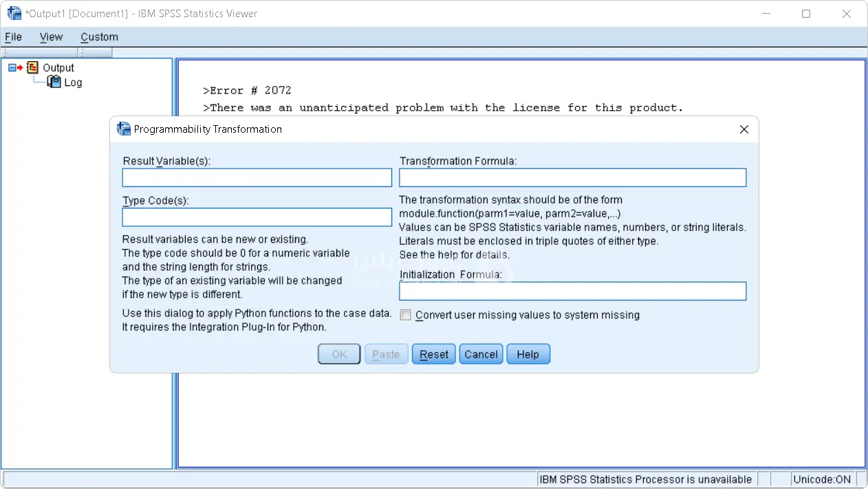Viewport: 868px width, 489px height.
Task: Open the File menu
Action: [x=13, y=37]
